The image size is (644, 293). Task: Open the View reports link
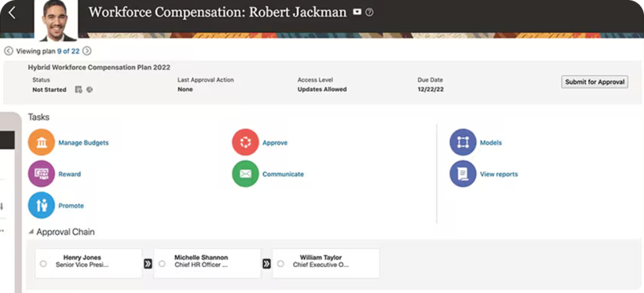(x=499, y=174)
